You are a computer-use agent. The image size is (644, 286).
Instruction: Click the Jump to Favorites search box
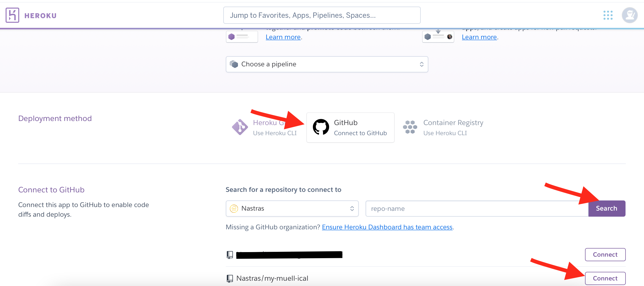click(x=322, y=15)
